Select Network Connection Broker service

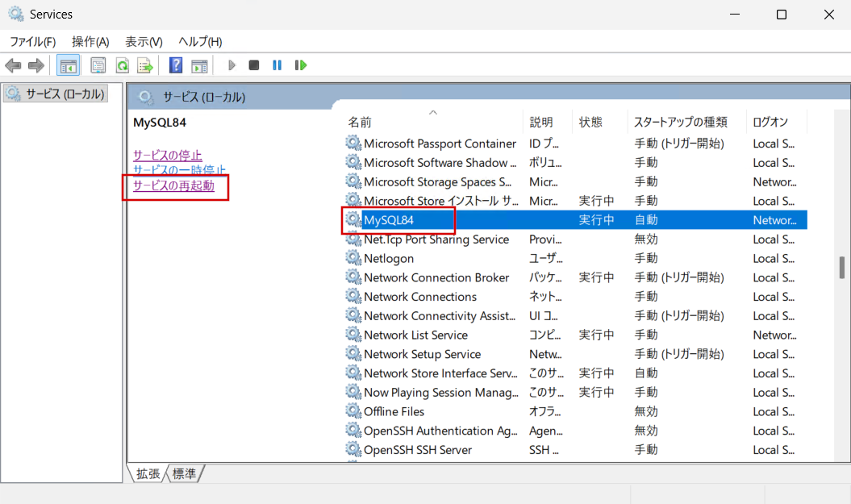click(x=436, y=277)
